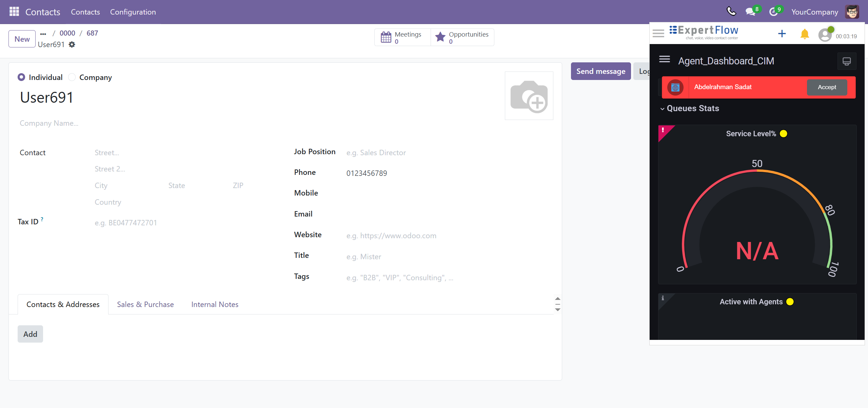Click the ExpertFlow notification bell
The height and width of the screenshot is (408, 868).
click(x=805, y=34)
